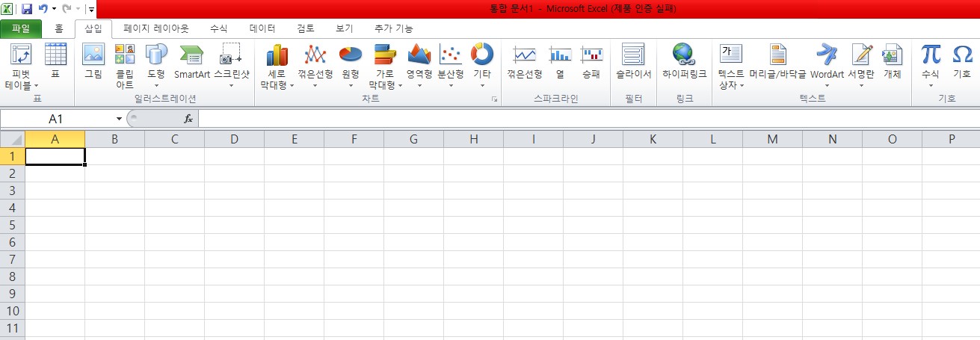Image resolution: width=980 pixels, height=340 pixels.
Task: Open the Clip Art (클립 아트) pane
Action: 125,67
